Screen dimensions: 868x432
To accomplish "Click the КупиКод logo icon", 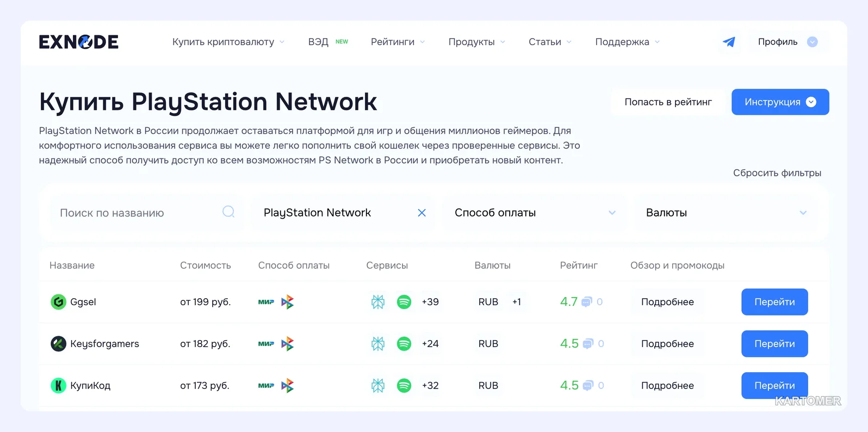I will [x=58, y=385].
